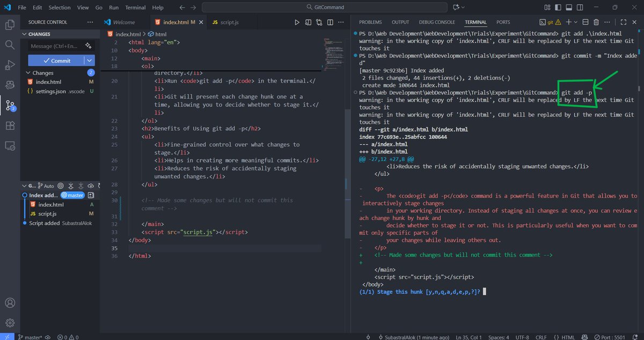
Task: Open Source Control header More Actions
Action: (91, 22)
